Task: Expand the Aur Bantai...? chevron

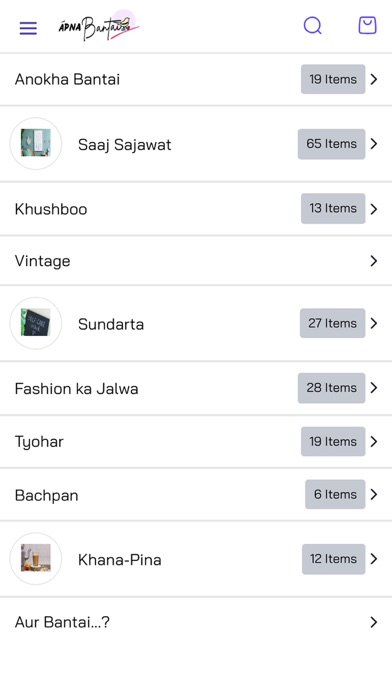Action: (374, 622)
